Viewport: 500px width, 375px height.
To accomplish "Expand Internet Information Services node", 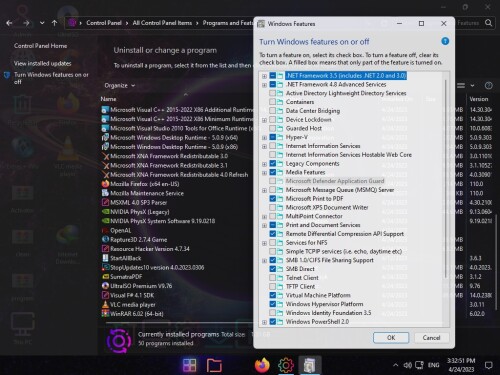I will tap(264, 146).
